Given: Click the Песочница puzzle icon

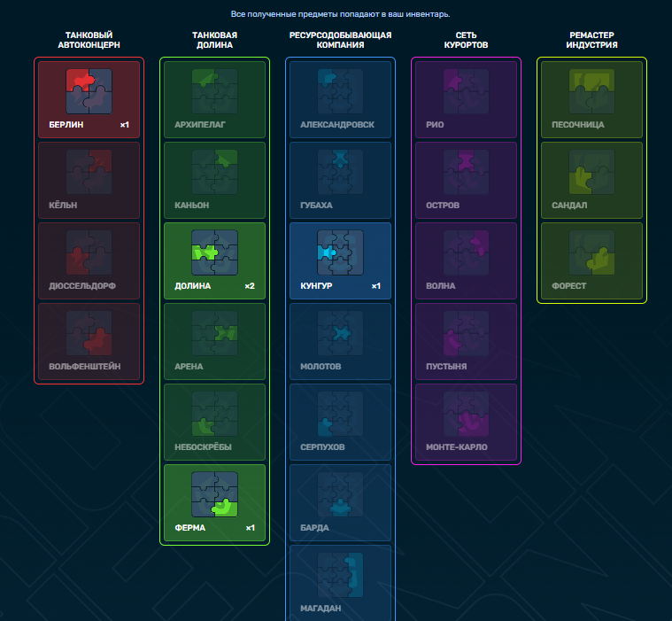Looking at the screenshot, I should click(x=591, y=91).
